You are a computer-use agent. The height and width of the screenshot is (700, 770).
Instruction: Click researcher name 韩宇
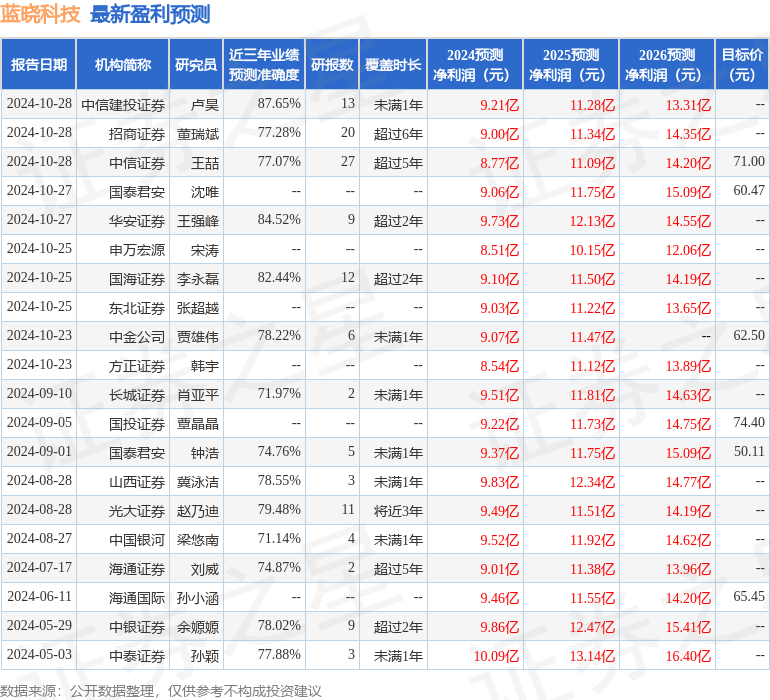(205, 365)
